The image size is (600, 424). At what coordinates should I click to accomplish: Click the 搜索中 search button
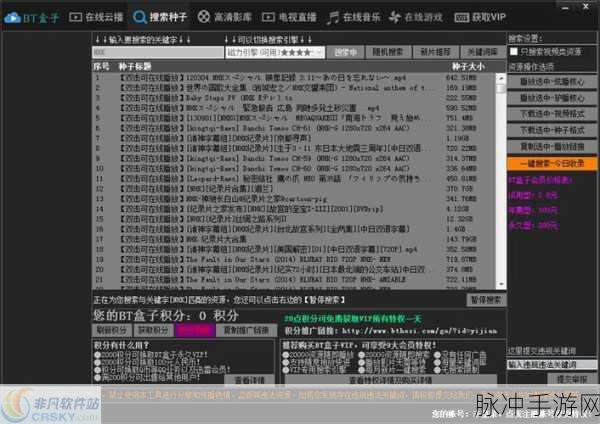click(x=346, y=52)
